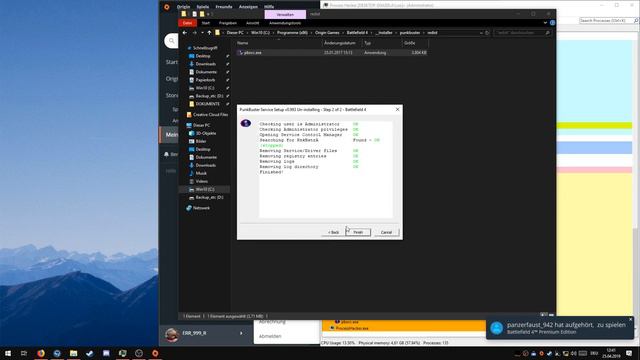640x360 pixels.
Task: Select highlighted Win10 (C:) drive under Dieser PC
Action: [x=204, y=189]
